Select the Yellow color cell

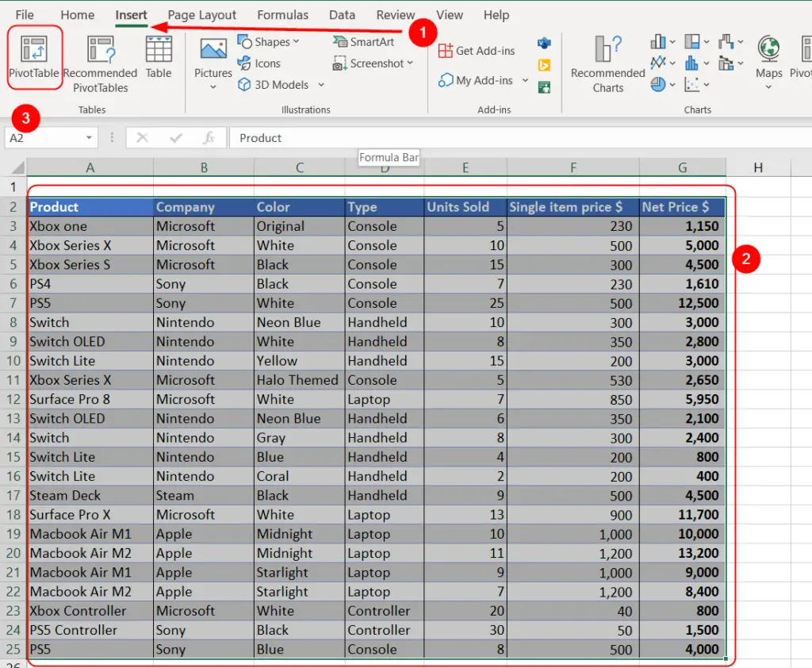(299, 361)
